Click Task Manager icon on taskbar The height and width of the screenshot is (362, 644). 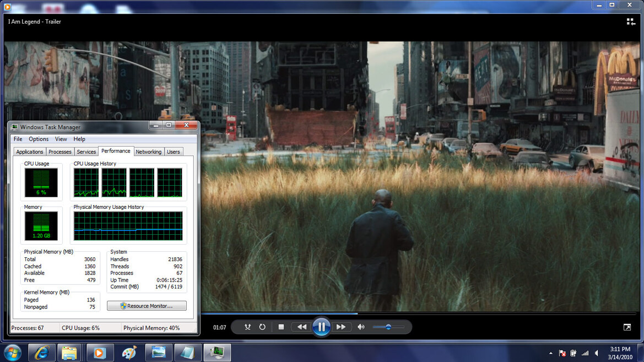click(x=217, y=353)
